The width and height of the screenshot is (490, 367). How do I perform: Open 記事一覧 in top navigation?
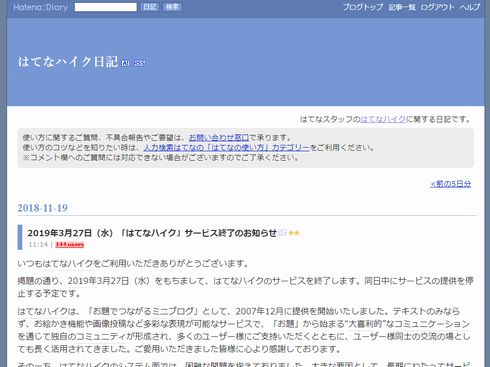(x=402, y=7)
